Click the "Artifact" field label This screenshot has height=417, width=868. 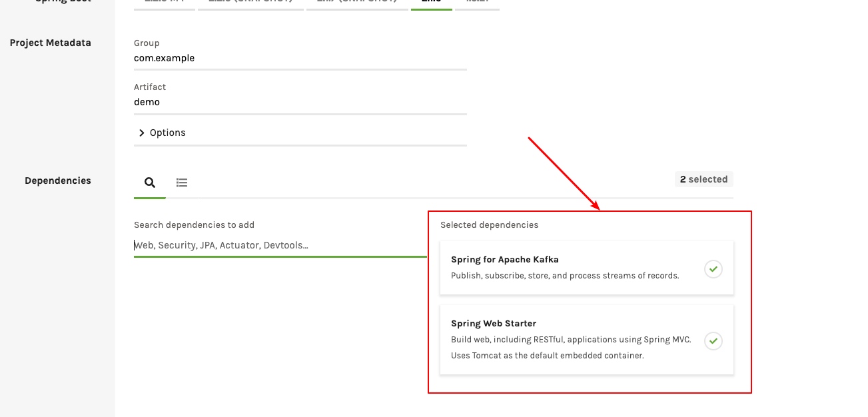pos(150,87)
